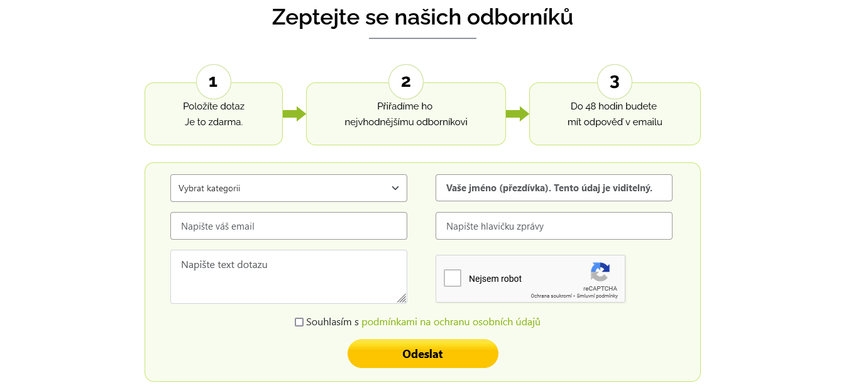Focus the "Napište váš email" field

tap(288, 226)
